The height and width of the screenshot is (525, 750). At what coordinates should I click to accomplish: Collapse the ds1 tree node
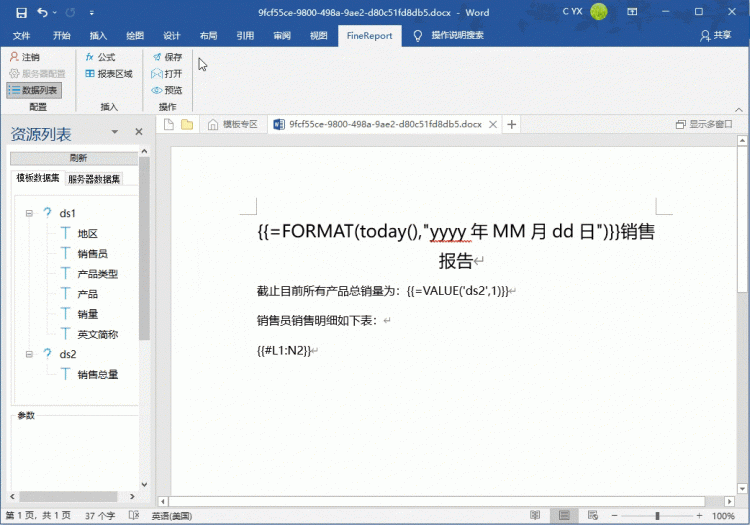pyautogui.click(x=29, y=213)
